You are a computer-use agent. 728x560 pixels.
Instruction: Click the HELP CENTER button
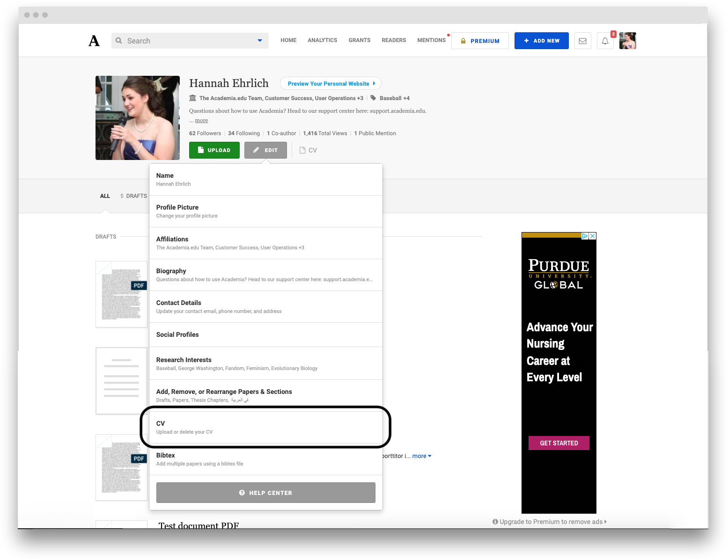pyautogui.click(x=266, y=493)
